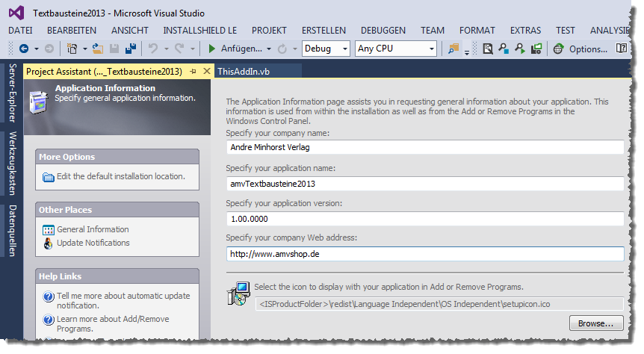Click the single-disk Save icon

click(x=114, y=49)
